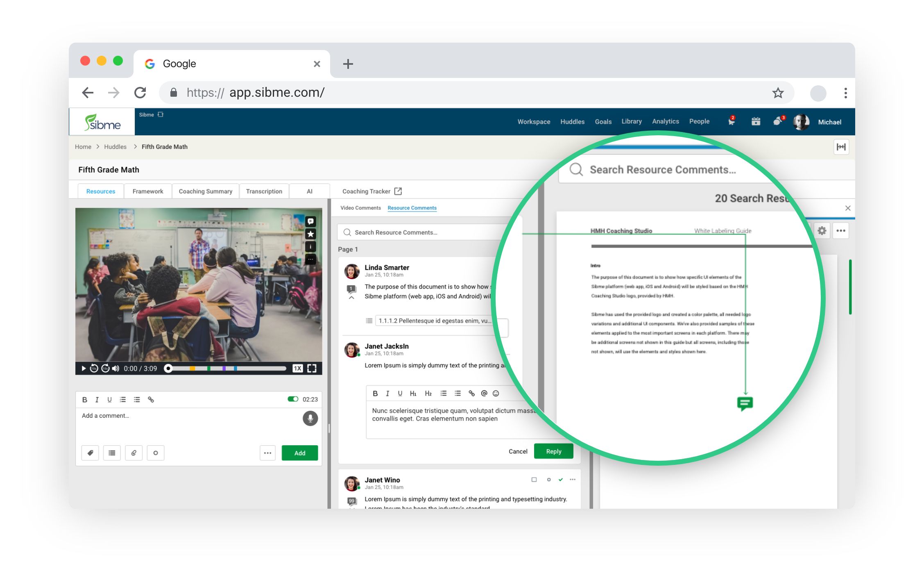Rewind video 10 seconds

(x=94, y=368)
